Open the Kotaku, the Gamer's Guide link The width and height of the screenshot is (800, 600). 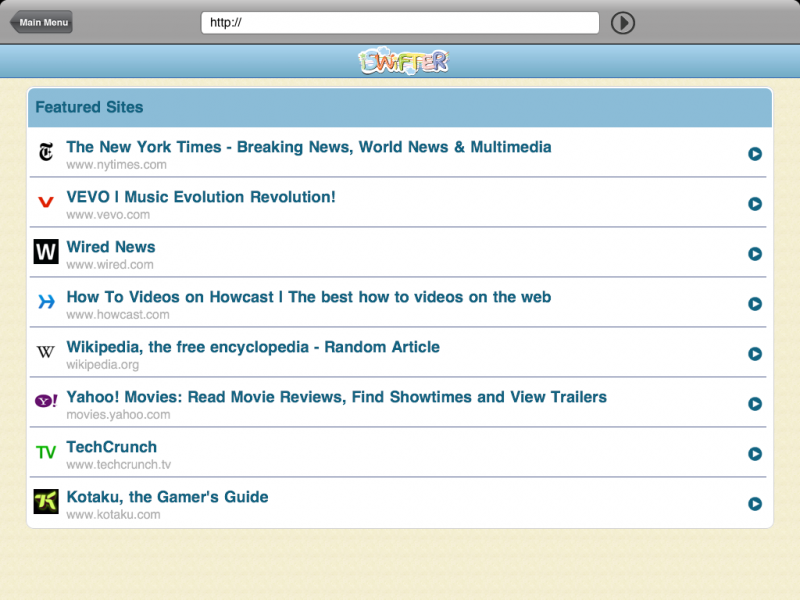167,497
